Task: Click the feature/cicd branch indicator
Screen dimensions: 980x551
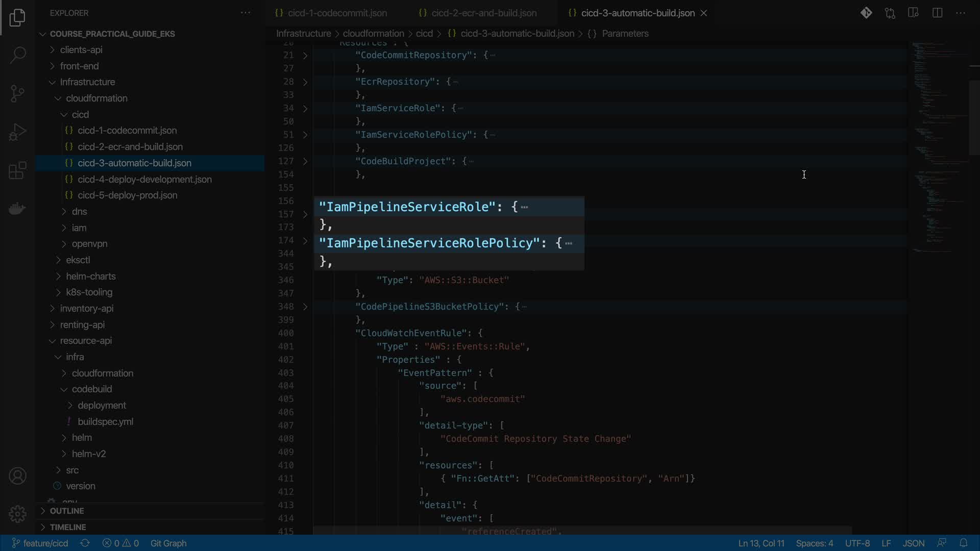Action: click(40, 543)
